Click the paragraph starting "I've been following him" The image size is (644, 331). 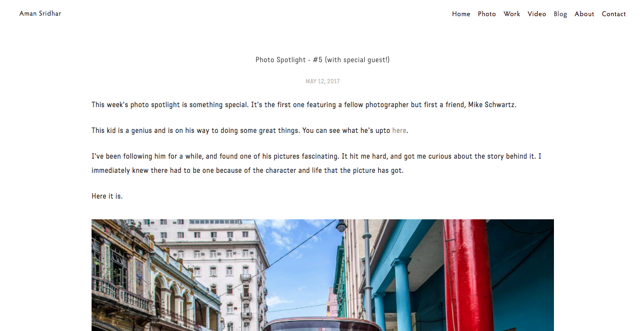(x=316, y=163)
